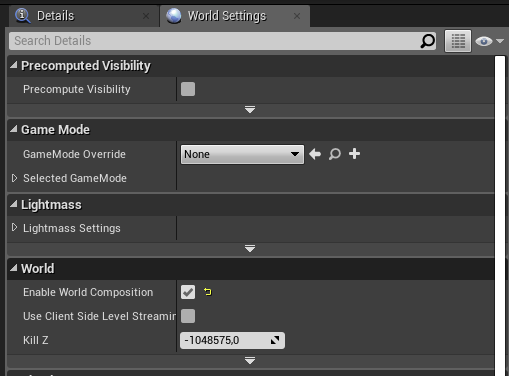
Task: Click the search magnifier icon in Search Details
Action: [x=427, y=41]
